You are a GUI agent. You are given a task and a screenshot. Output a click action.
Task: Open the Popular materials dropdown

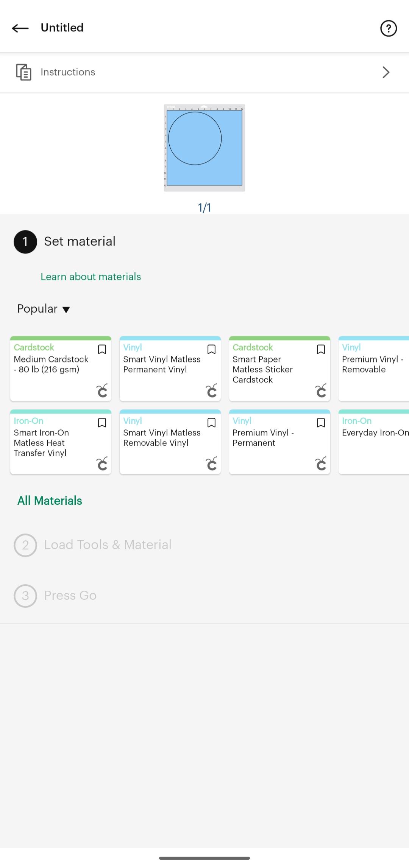point(44,309)
